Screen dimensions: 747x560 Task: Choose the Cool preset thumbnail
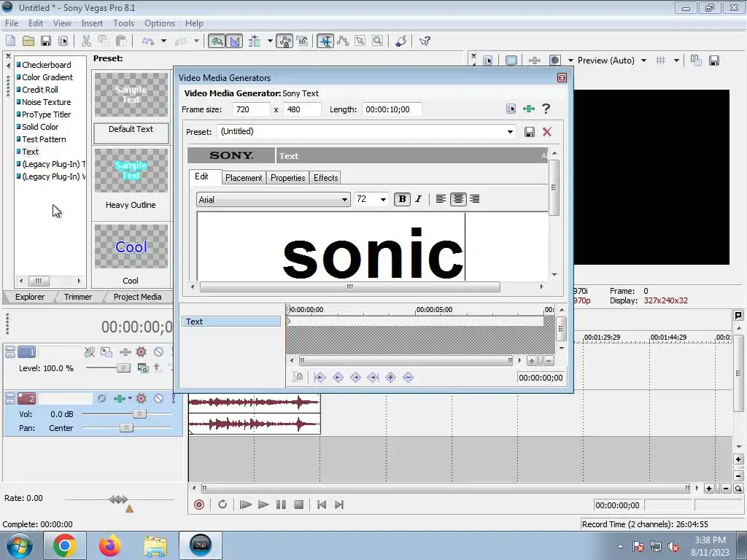[x=131, y=246]
